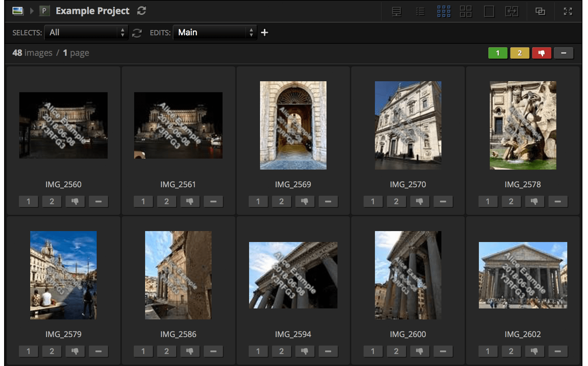Enter fullscreen mode
588x366 pixels.
click(x=568, y=12)
